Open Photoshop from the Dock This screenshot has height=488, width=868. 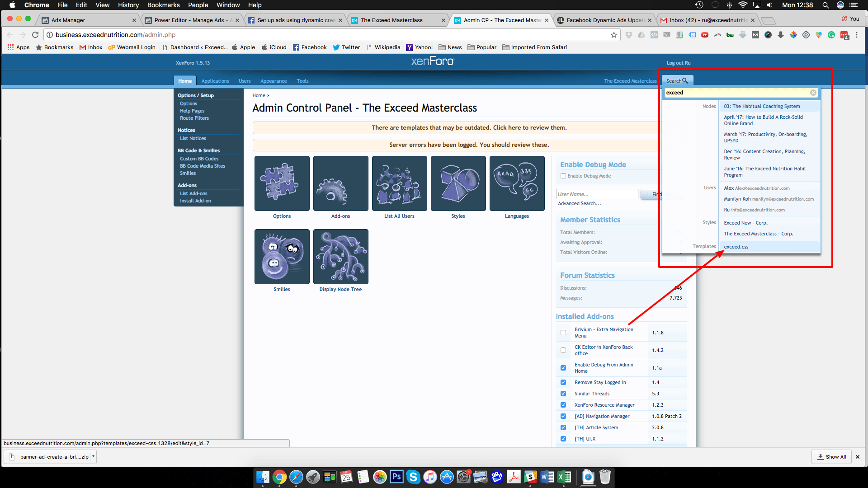396,477
